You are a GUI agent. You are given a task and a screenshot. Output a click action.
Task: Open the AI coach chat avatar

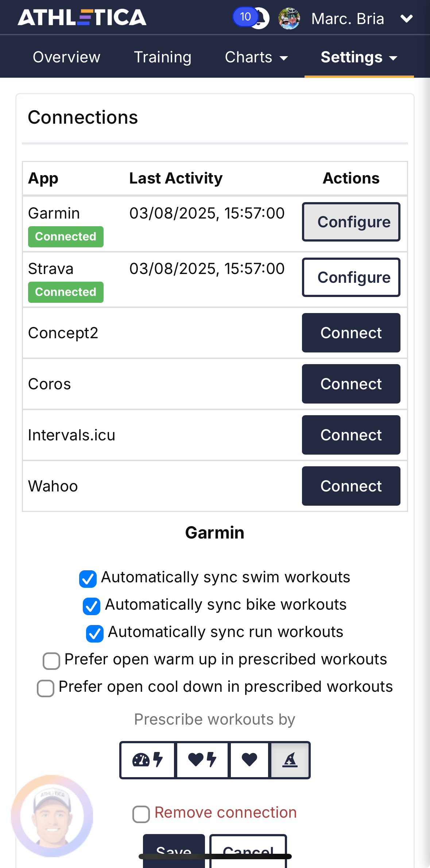tap(52, 816)
